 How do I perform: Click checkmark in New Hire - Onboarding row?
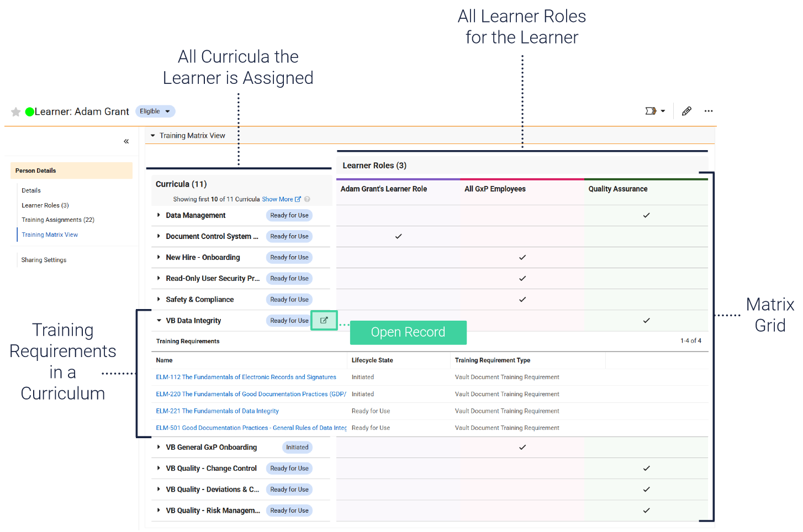click(x=522, y=257)
